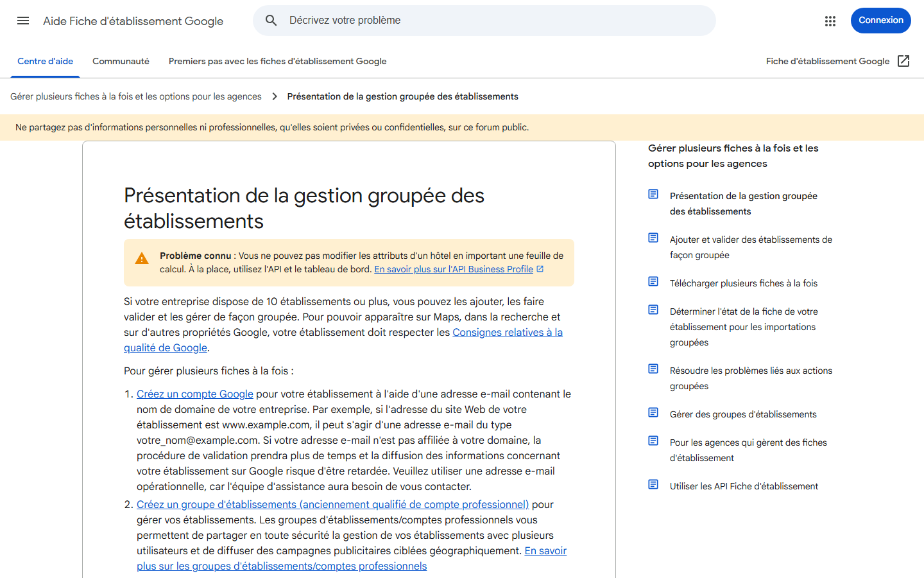Switch to the Communauté tab
This screenshot has height=578, width=924.
(x=121, y=62)
